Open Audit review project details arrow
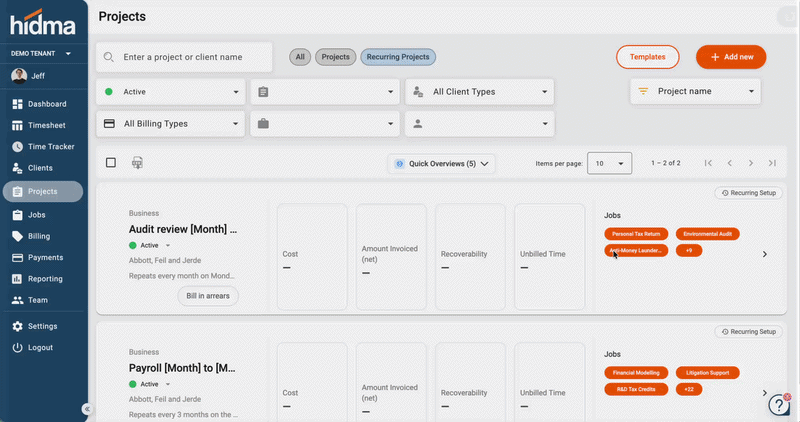The height and width of the screenshot is (422, 800). click(765, 254)
